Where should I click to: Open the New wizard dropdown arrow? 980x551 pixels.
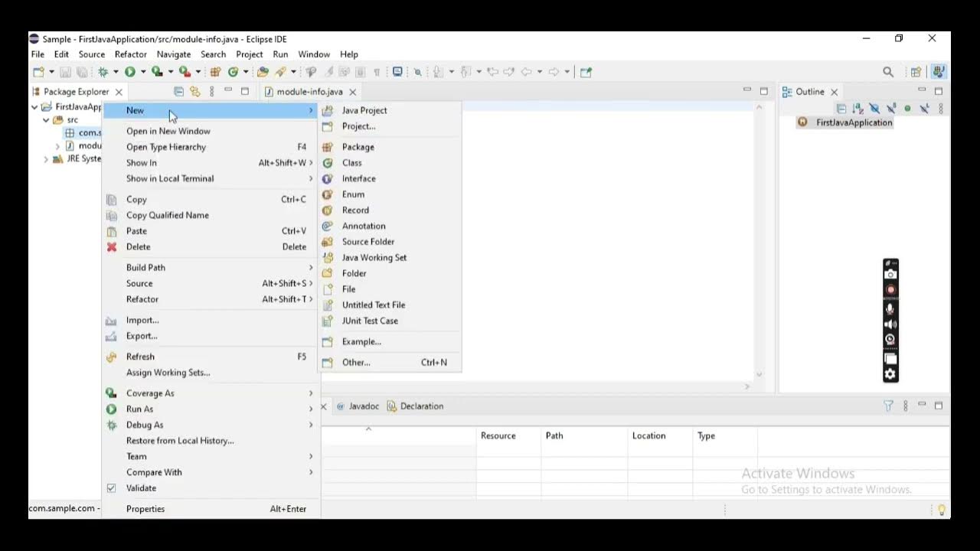click(x=51, y=72)
